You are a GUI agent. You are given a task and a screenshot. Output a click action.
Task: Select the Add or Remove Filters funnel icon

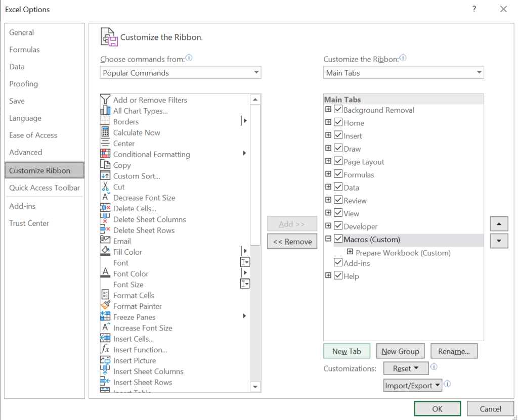point(105,100)
